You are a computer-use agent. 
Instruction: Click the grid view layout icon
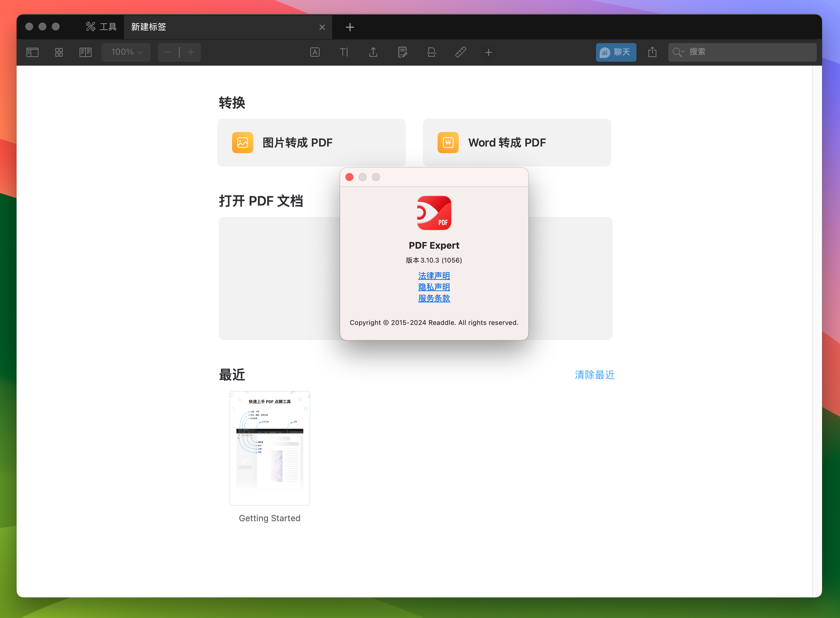point(59,52)
